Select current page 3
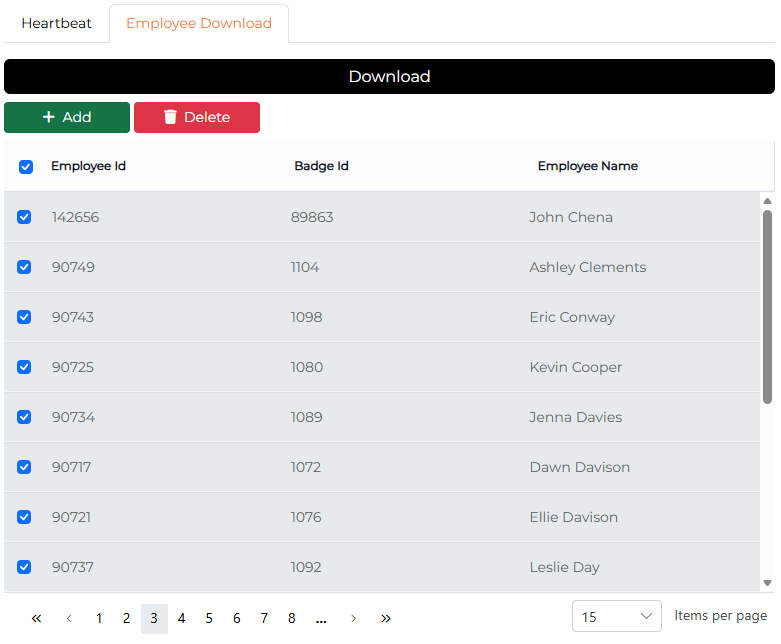The width and height of the screenshot is (781, 644). [x=154, y=619]
